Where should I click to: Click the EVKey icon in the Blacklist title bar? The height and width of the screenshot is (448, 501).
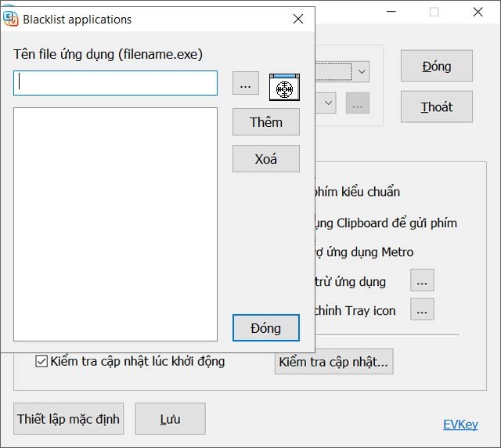point(10,19)
